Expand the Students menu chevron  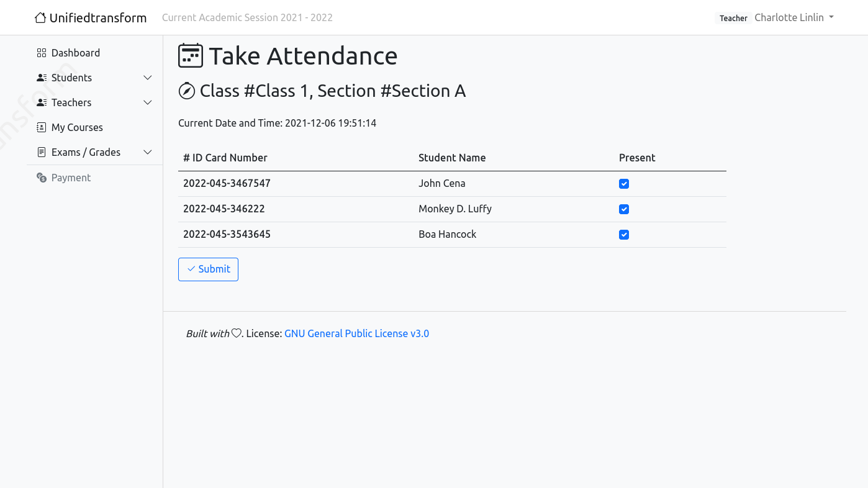coord(148,78)
